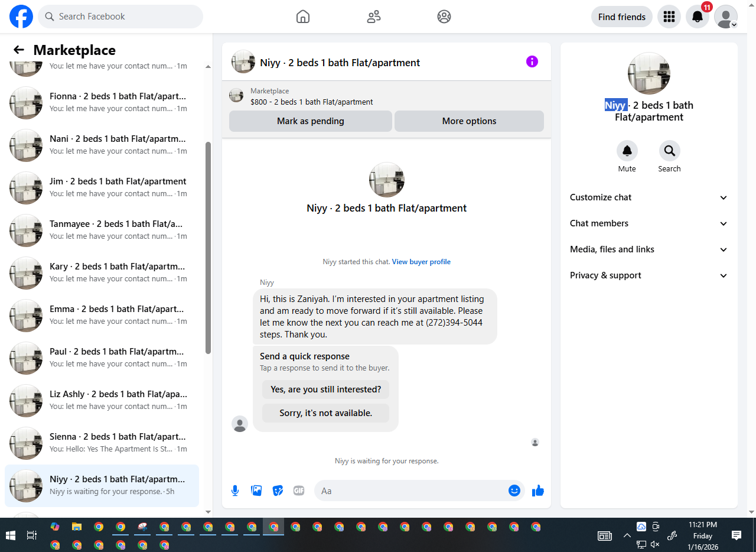The height and width of the screenshot is (552, 756).
Task: Expand Customize chat section
Action: (649, 197)
